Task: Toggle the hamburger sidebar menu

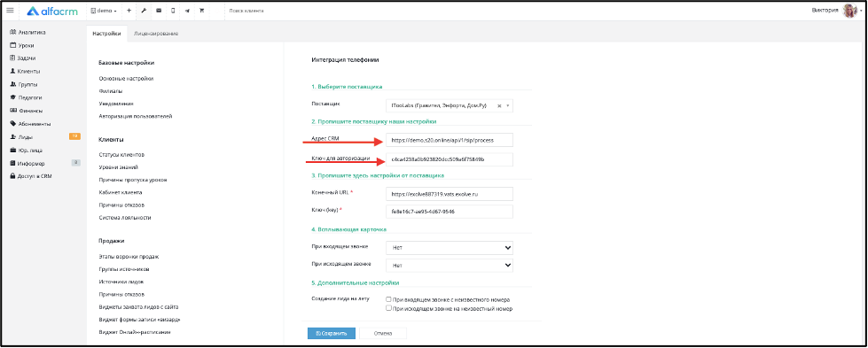Action: tap(10, 11)
